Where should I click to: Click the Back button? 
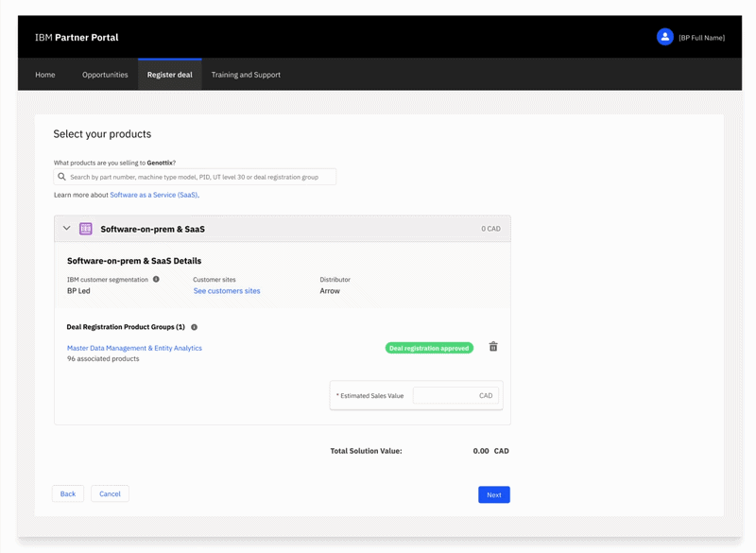coord(68,493)
